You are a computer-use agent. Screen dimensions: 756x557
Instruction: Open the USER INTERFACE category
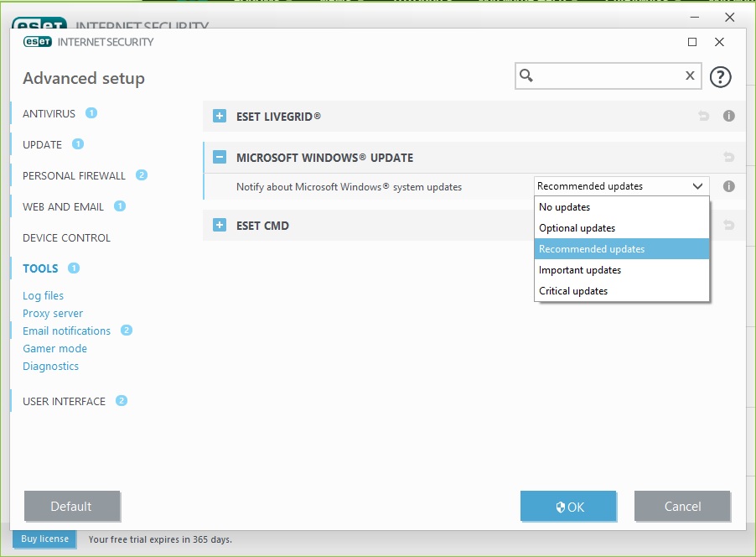[x=64, y=402]
